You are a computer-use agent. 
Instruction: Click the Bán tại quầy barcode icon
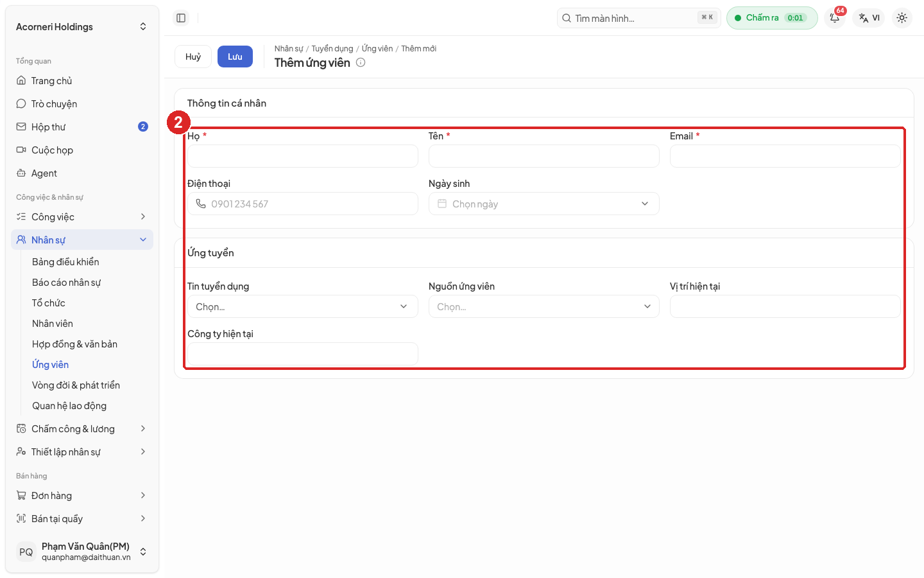(21, 518)
